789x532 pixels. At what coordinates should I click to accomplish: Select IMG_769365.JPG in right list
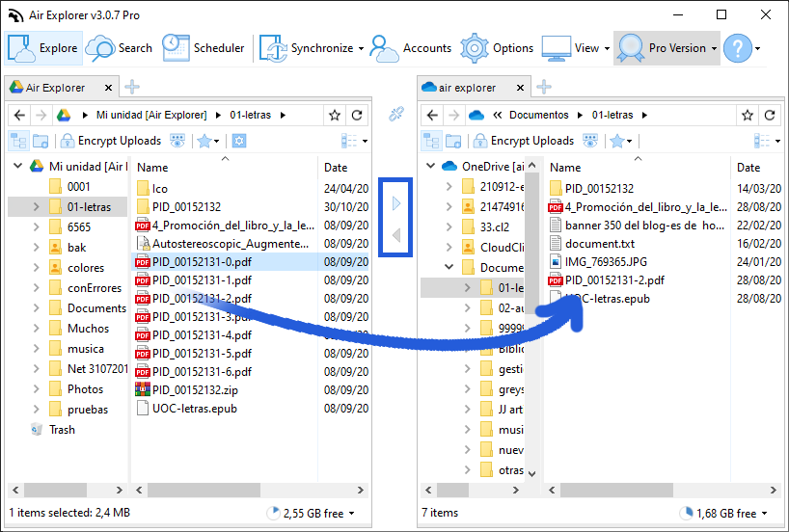coord(606,262)
